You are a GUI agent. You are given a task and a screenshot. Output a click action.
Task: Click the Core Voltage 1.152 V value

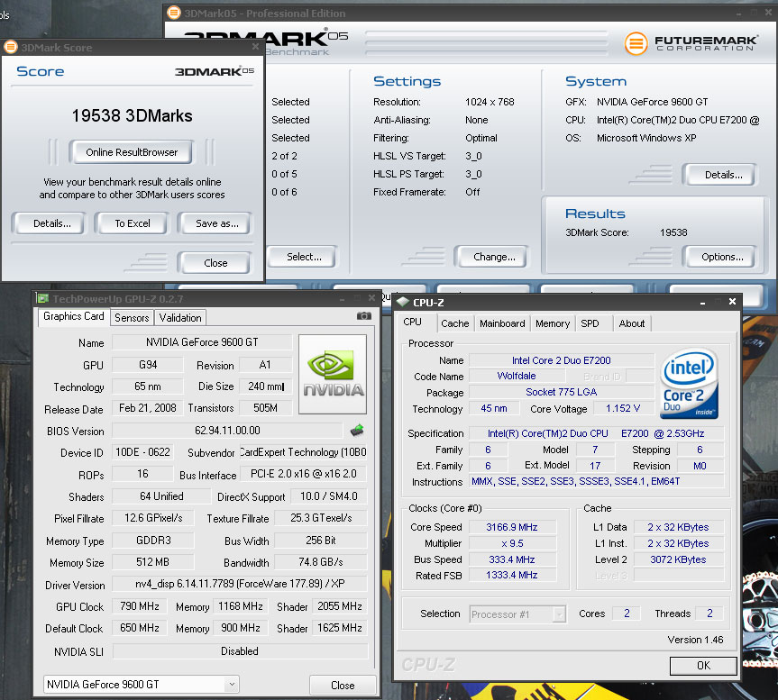pyautogui.click(x=623, y=408)
